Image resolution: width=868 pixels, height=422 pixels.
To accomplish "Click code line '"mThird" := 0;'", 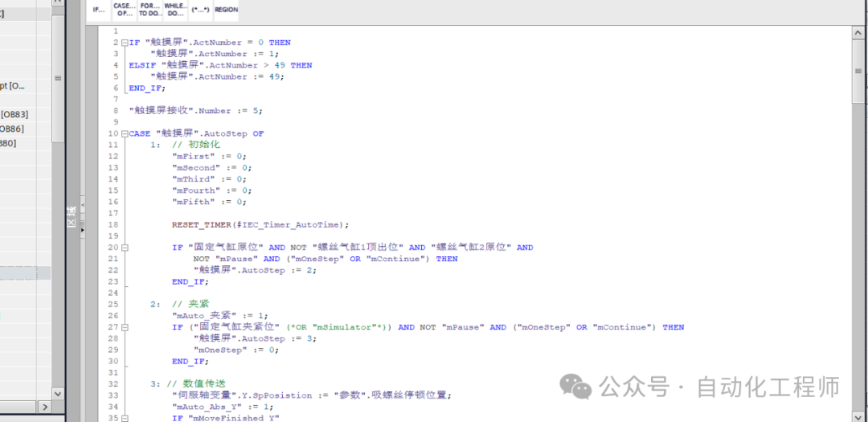I will [209, 179].
